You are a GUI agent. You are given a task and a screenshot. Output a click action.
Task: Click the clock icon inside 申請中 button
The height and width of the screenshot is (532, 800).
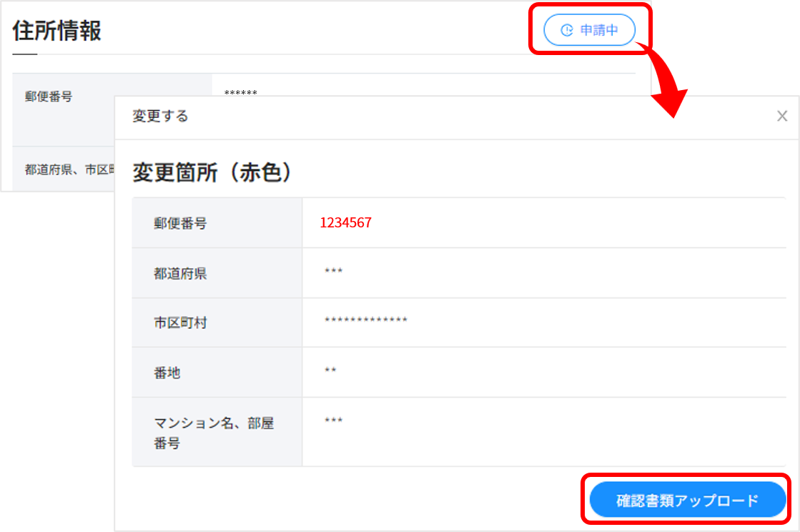[x=567, y=31]
